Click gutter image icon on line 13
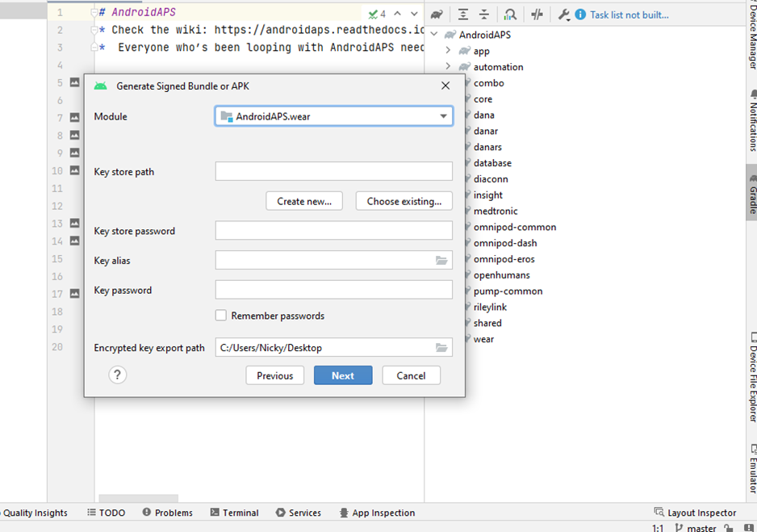Screen dimensions: 757x532 (x=75, y=223)
